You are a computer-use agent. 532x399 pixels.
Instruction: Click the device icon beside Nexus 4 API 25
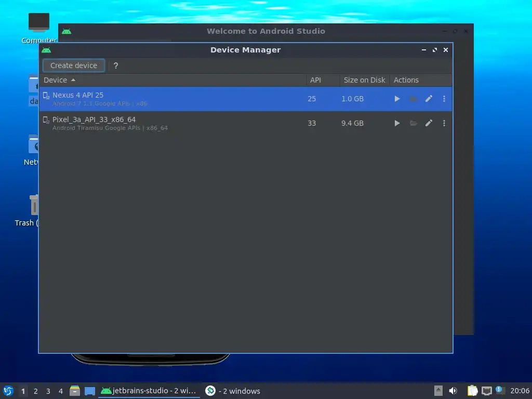(46, 96)
